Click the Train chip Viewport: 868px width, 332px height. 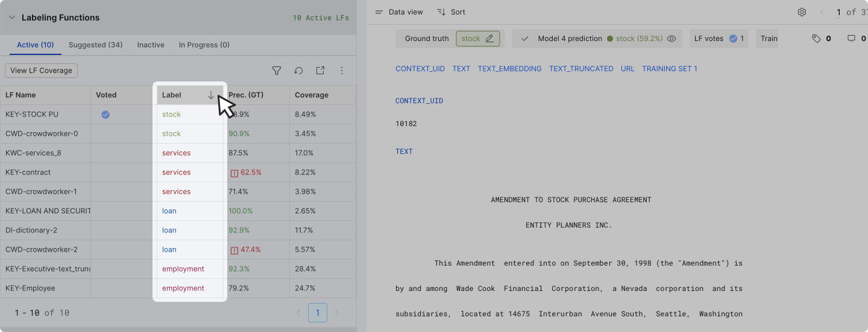click(x=767, y=39)
